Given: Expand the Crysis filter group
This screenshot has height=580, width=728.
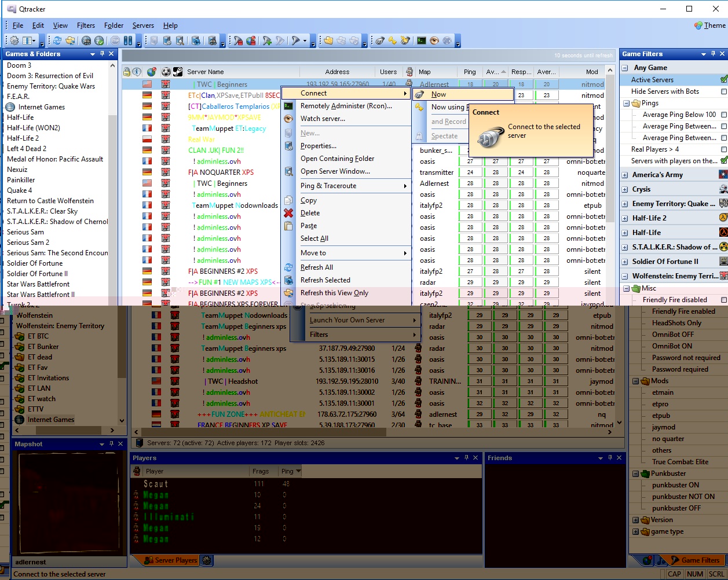Looking at the screenshot, I should click(625, 189).
